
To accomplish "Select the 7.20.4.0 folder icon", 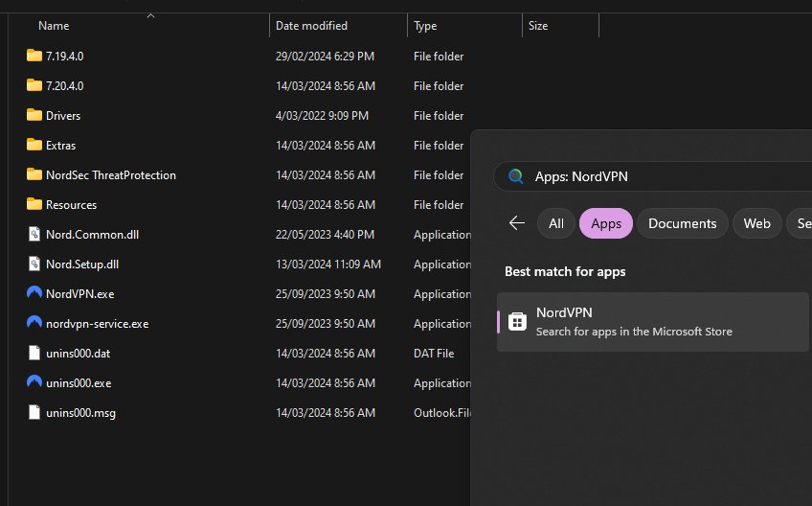I will pos(34,85).
